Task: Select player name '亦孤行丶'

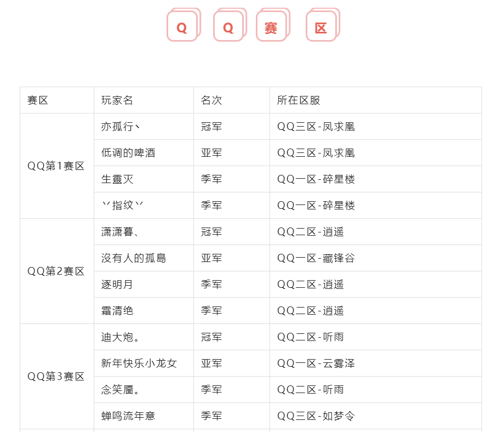Action: (121, 127)
